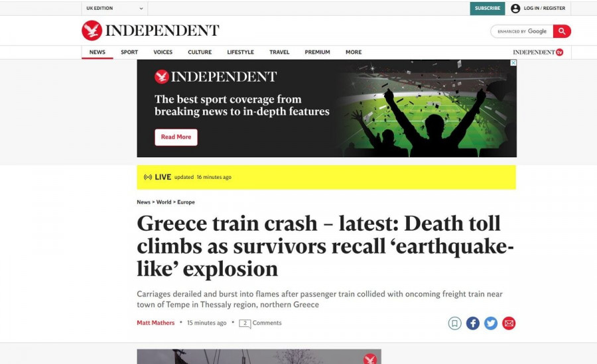Share article on Facebook
The image size is (597, 364).
473,324
